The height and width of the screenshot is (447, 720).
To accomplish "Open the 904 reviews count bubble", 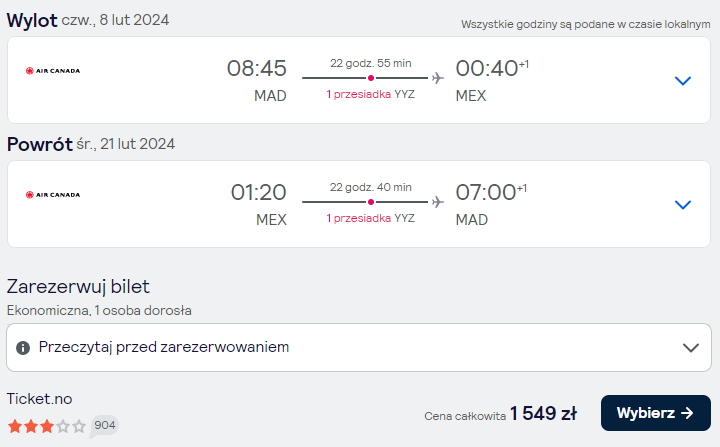I will (x=104, y=425).
